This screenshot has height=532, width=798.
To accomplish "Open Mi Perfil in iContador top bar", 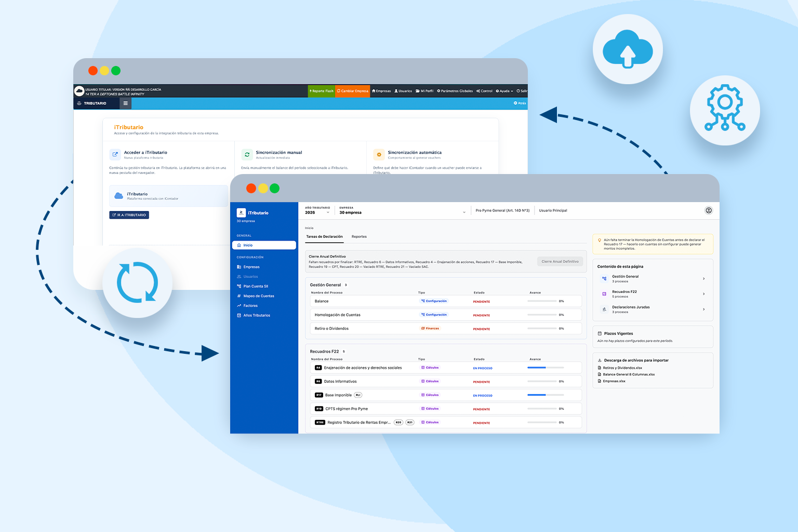I will click(424, 91).
